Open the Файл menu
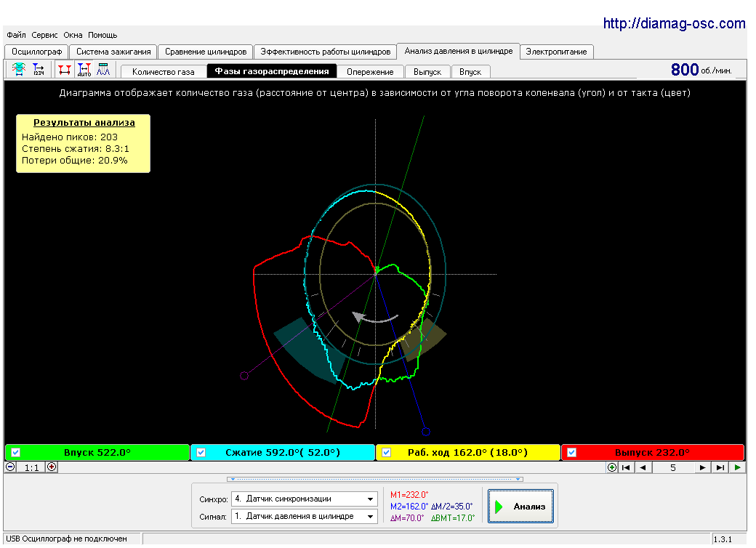 coord(16,35)
